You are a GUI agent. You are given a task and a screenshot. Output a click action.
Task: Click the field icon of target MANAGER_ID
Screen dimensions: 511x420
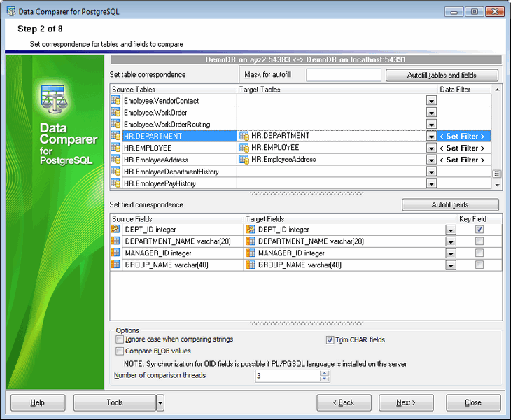(x=251, y=253)
